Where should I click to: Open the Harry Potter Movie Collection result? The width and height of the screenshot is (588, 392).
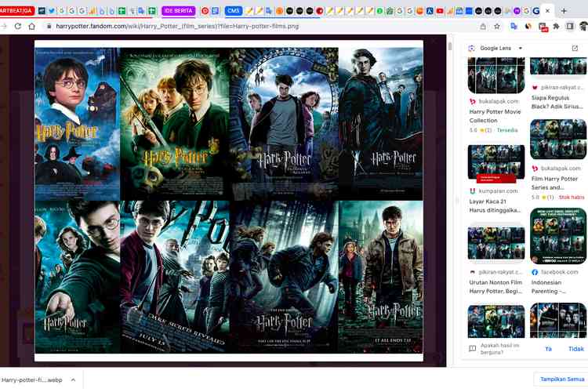tap(495, 116)
